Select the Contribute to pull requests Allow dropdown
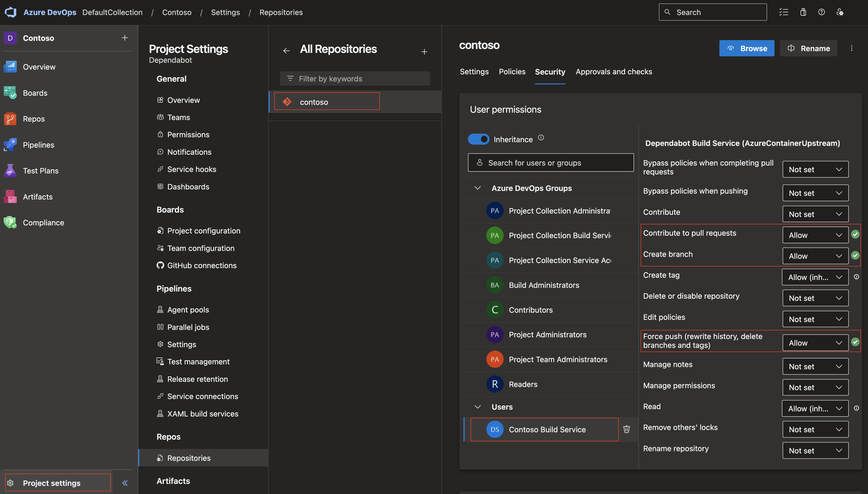Screen dimensions: 868x494 (814, 234)
